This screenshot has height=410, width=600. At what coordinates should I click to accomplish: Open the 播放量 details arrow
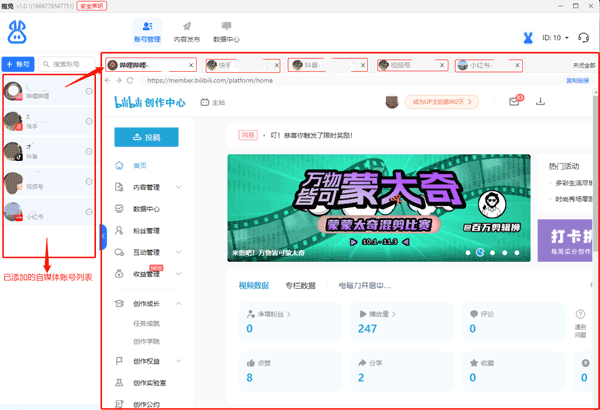point(393,314)
